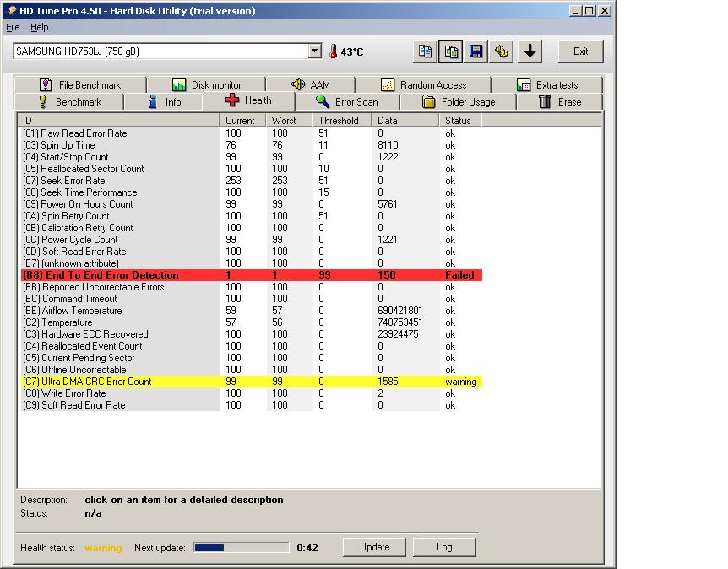This screenshot has width=728, height=569.
Task: Select the (B7) (unknown attribute) row
Action: click(x=252, y=263)
